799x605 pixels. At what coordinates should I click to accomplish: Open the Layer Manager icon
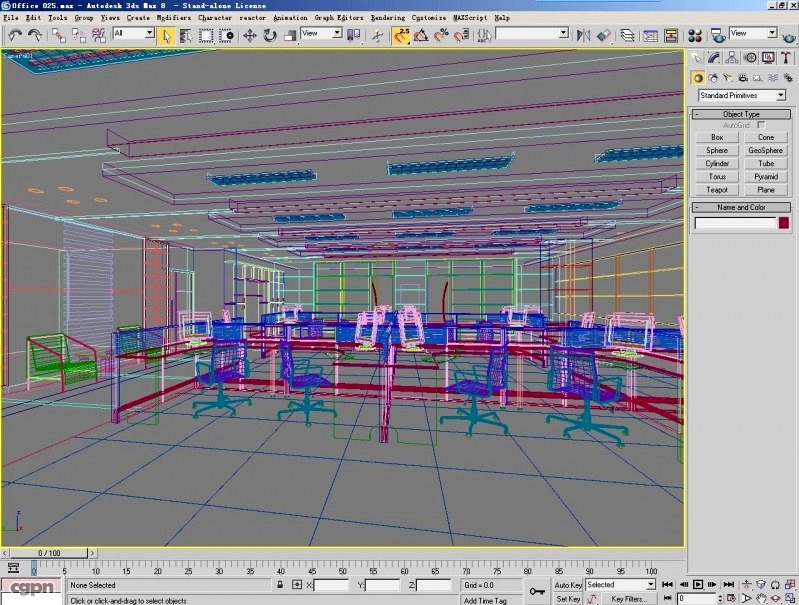pyautogui.click(x=627, y=35)
